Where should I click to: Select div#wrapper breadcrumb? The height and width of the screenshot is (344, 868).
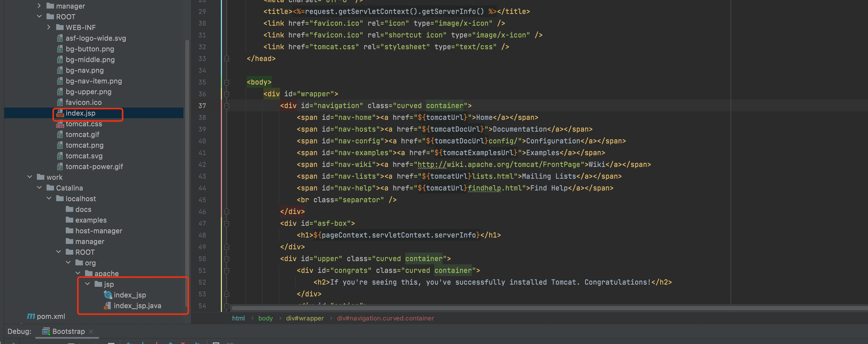click(305, 318)
